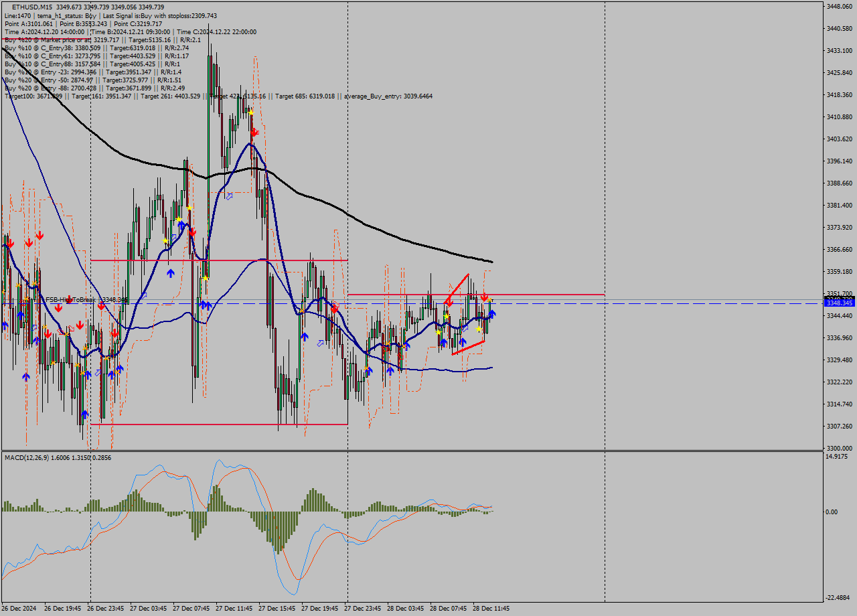Click the 'Point A:3101.061' label
Screen dimensions: 857x616
coord(28,23)
